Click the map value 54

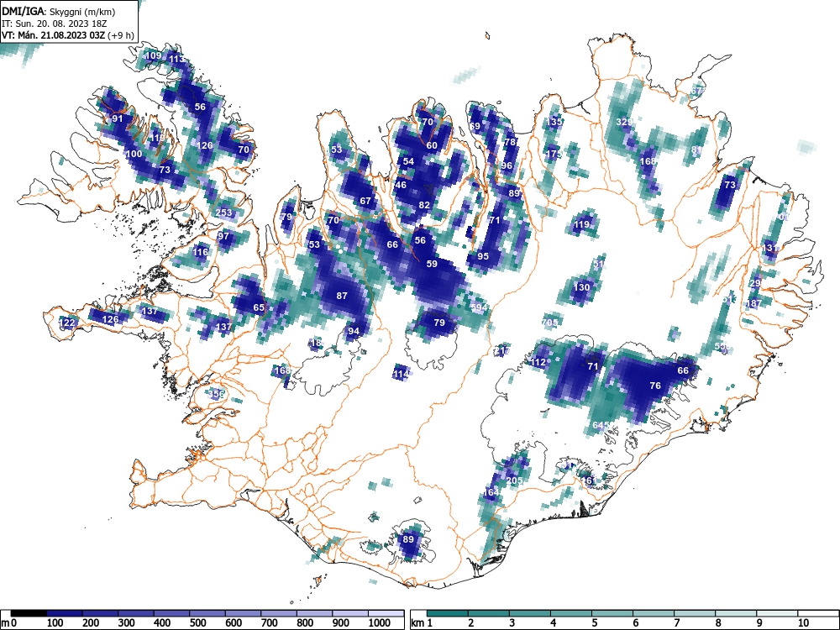(x=409, y=161)
